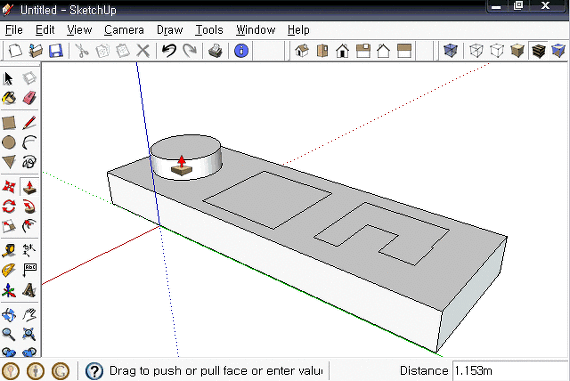Click the Distance value input box
This screenshot has width=570, height=381.
pyautogui.click(x=510, y=371)
